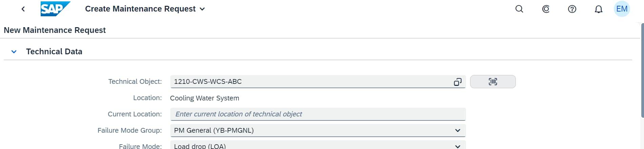Open the Failure Mode dropdown arrow
Screen dimensions: 644x149
click(x=458, y=146)
